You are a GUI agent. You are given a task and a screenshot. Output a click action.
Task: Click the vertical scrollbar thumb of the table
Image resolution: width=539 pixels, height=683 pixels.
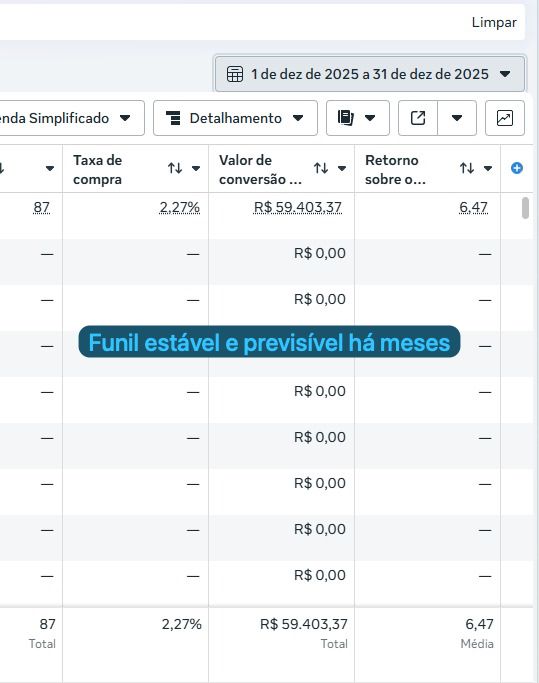click(525, 208)
